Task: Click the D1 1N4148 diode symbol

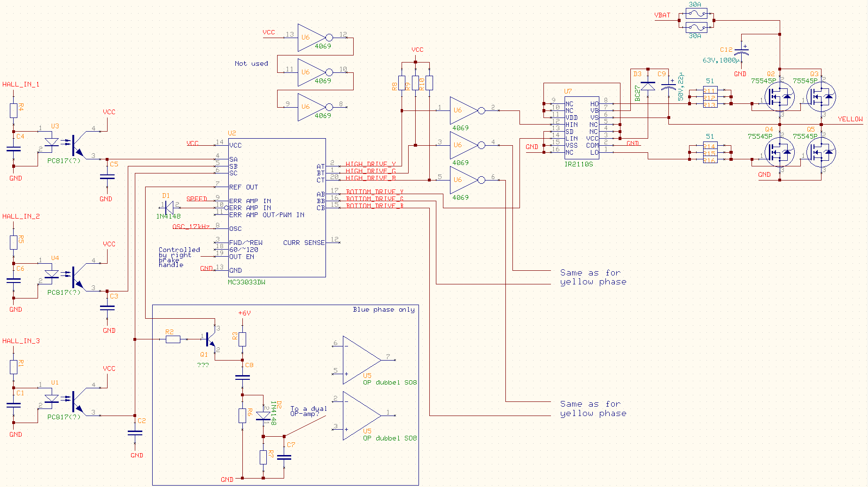Action: coord(169,205)
